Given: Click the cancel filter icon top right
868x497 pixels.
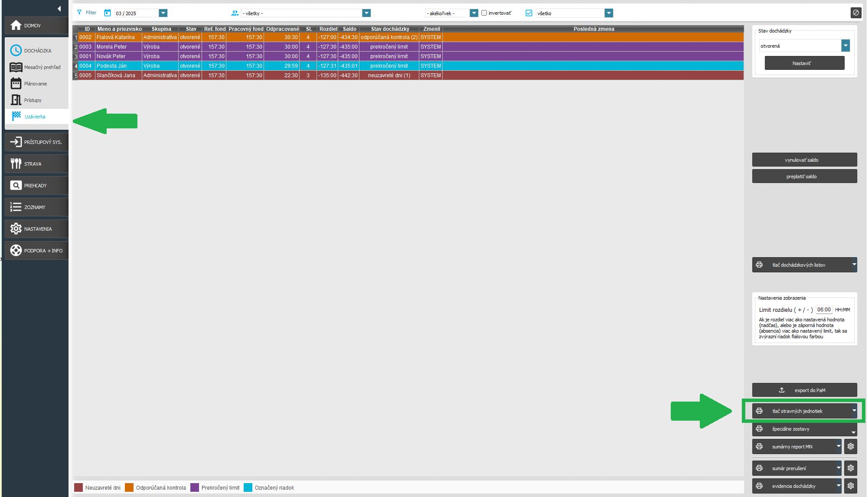Looking at the screenshot, I should pos(855,13).
